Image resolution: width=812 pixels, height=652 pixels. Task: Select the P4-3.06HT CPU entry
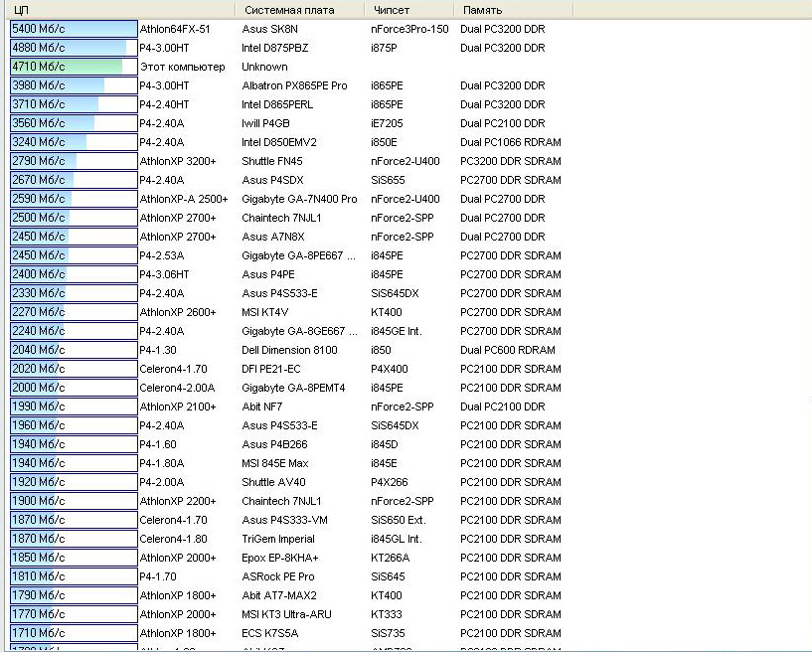coord(164,274)
